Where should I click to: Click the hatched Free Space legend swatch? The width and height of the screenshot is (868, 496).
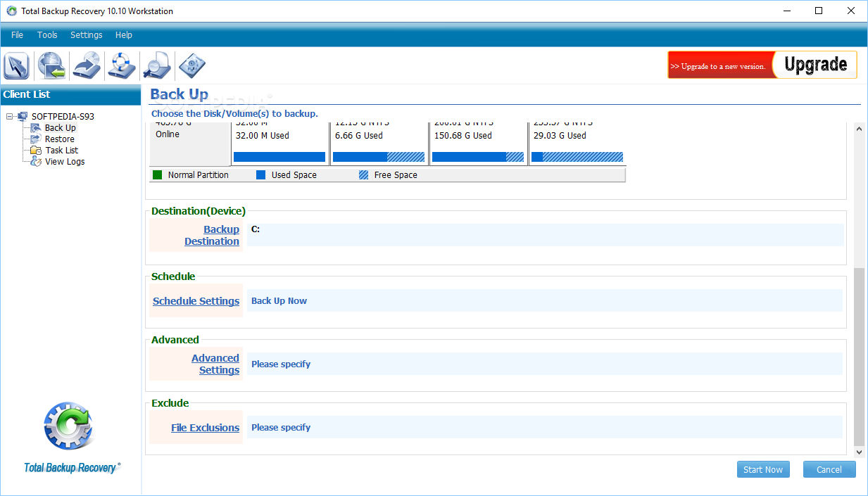pos(363,174)
